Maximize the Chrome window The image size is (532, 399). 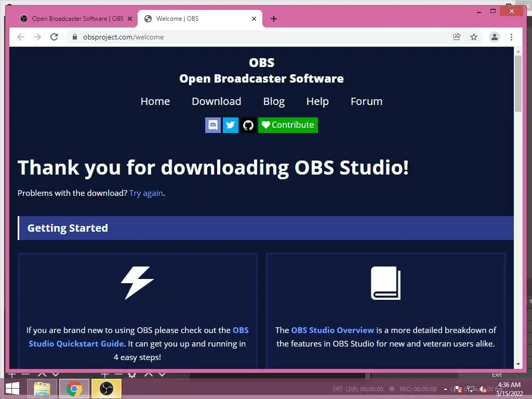[x=494, y=11]
